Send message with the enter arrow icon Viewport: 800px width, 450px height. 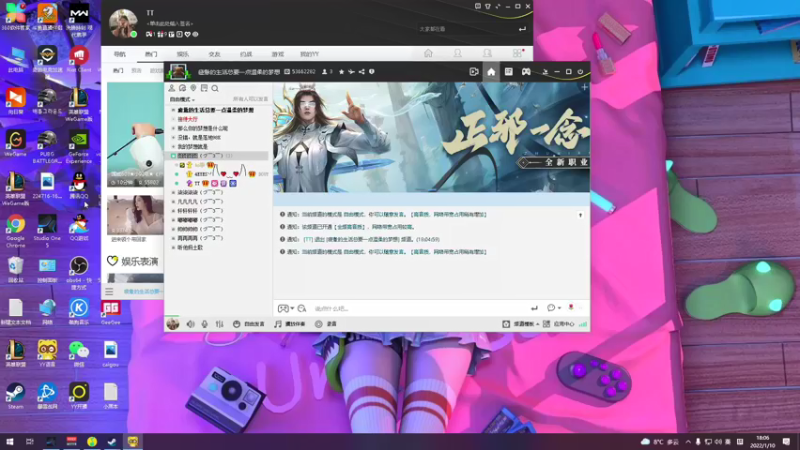click(x=534, y=308)
